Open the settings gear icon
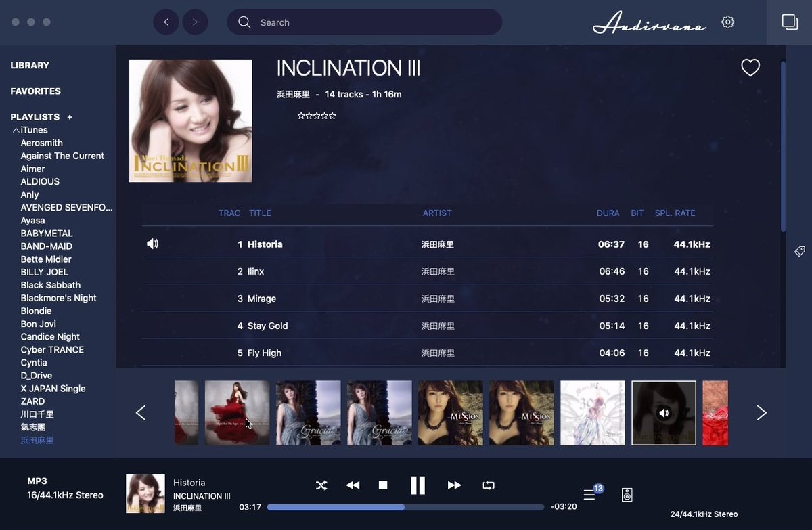The height and width of the screenshot is (530, 812). [x=728, y=22]
